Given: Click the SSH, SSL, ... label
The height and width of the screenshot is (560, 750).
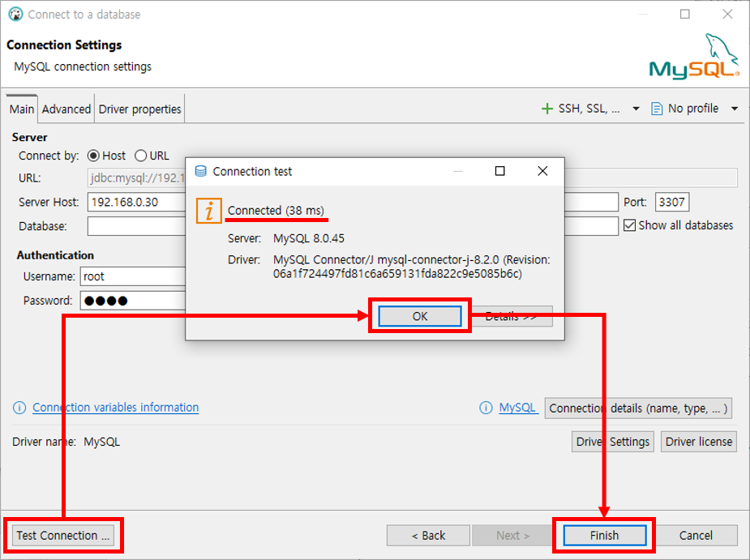Looking at the screenshot, I should [589, 109].
